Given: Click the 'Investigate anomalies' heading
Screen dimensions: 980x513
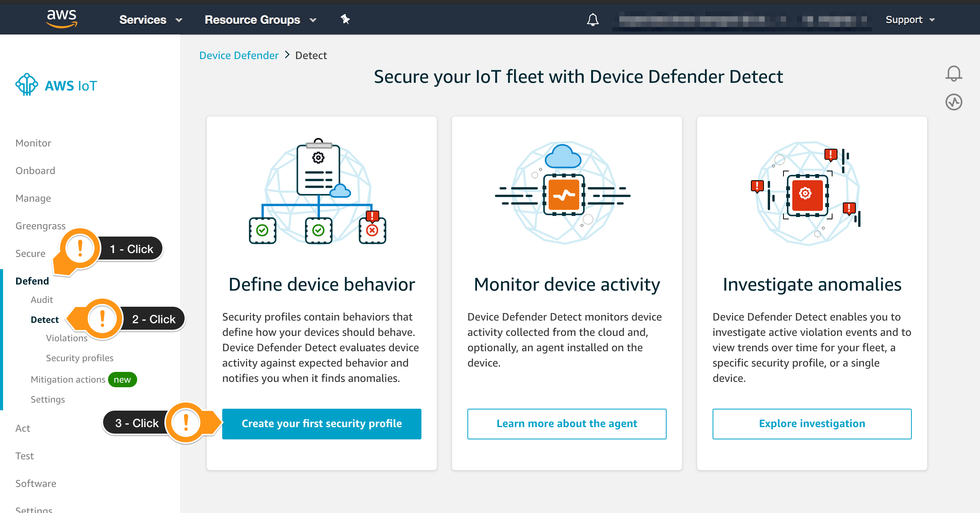Looking at the screenshot, I should point(812,284).
